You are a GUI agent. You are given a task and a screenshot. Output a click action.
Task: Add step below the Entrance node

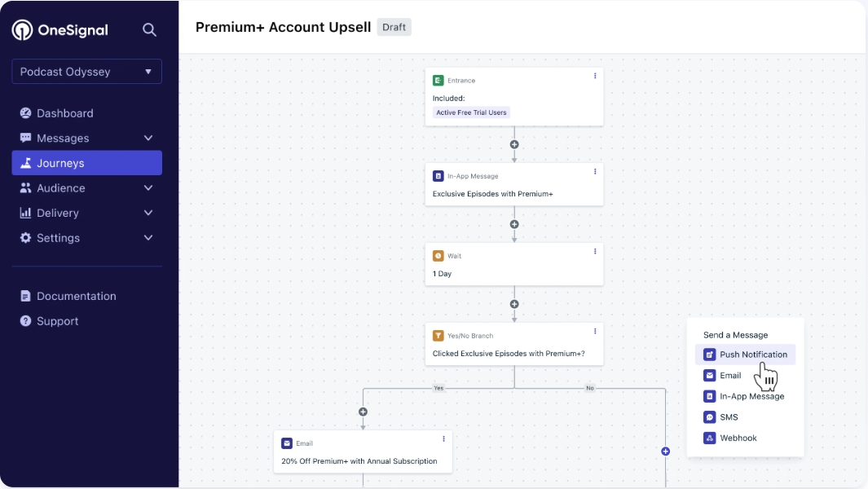tap(514, 144)
